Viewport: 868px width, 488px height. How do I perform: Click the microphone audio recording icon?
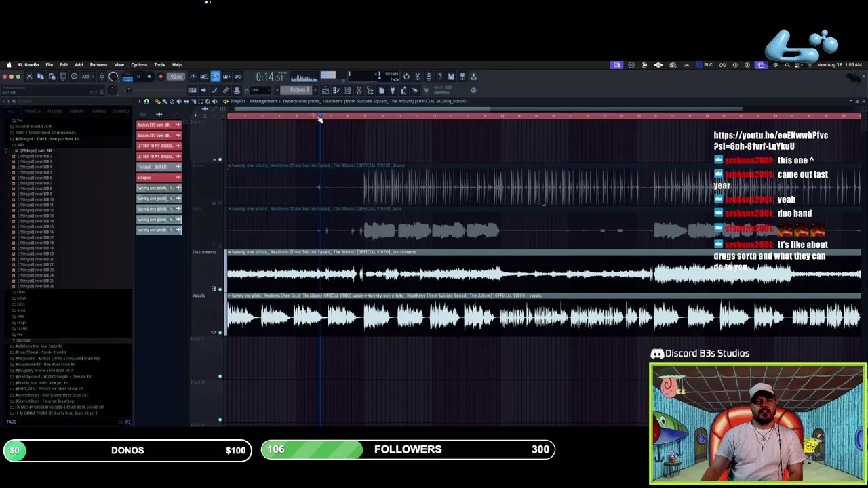tap(429, 77)
